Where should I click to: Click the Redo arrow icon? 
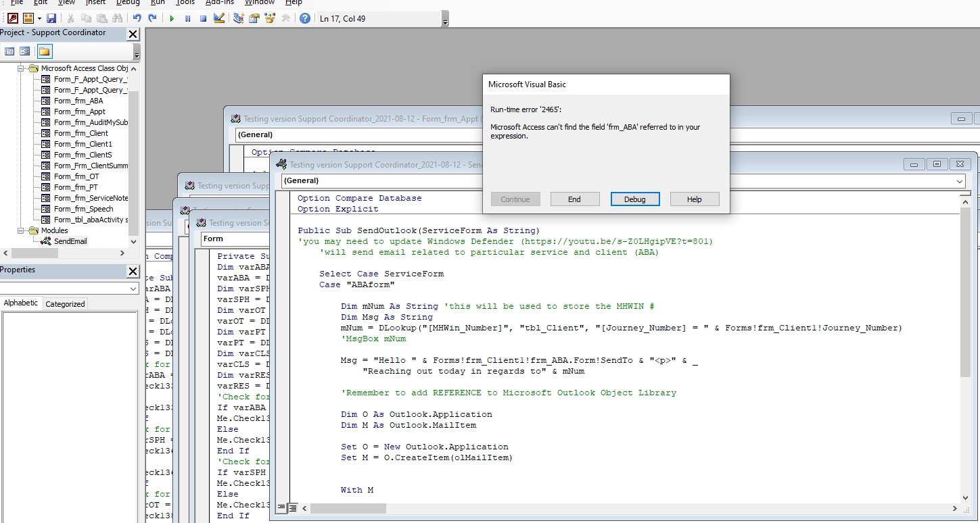(x=153, y=18)
